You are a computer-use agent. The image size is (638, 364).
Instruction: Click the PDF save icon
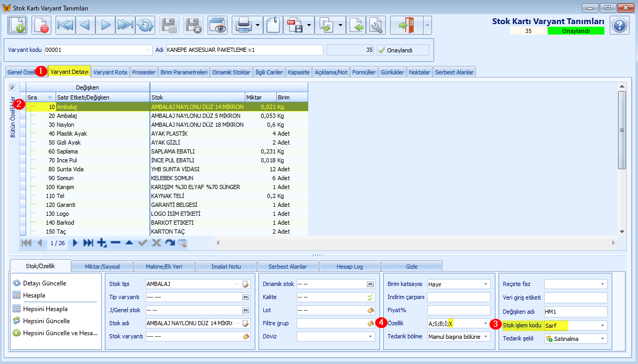pos(294,25)
